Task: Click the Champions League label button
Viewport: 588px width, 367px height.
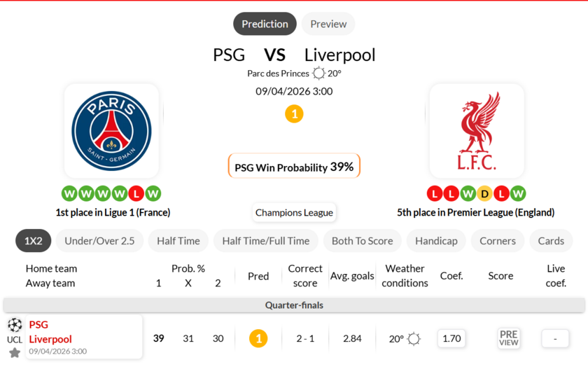Action: (x=294, y=213)
